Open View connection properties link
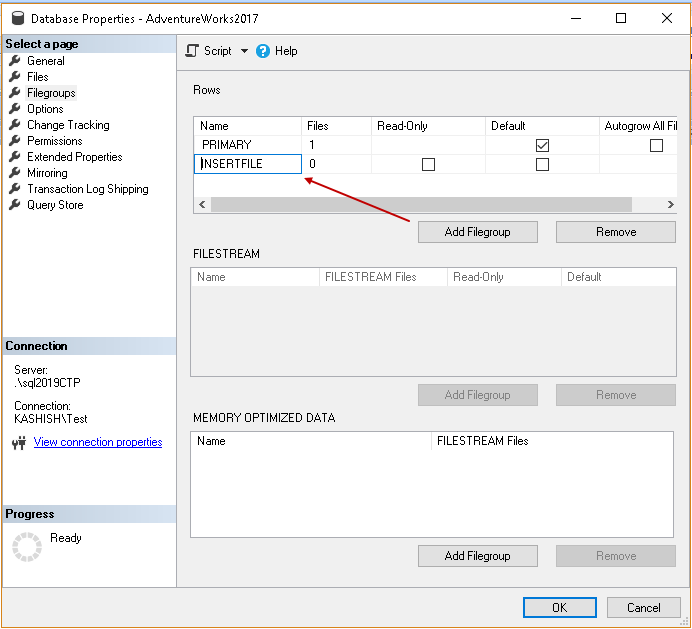Screen dimensions: 692x629 tap(98, 442)
